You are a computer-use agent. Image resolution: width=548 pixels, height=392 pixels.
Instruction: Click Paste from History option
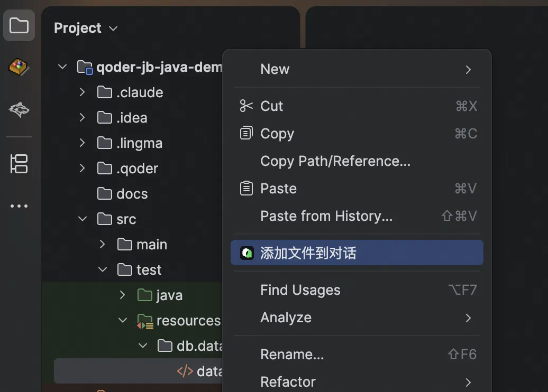click(x=326, y=216)
